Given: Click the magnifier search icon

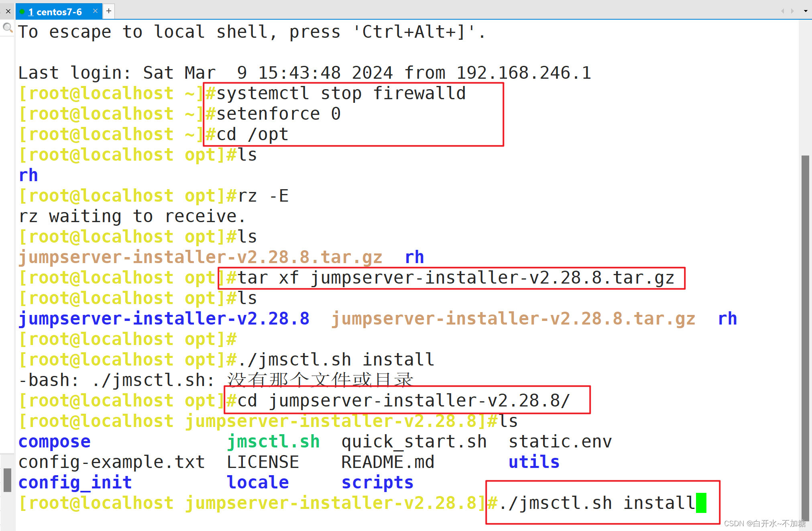Looking at the screenshot, I should 7,27.
